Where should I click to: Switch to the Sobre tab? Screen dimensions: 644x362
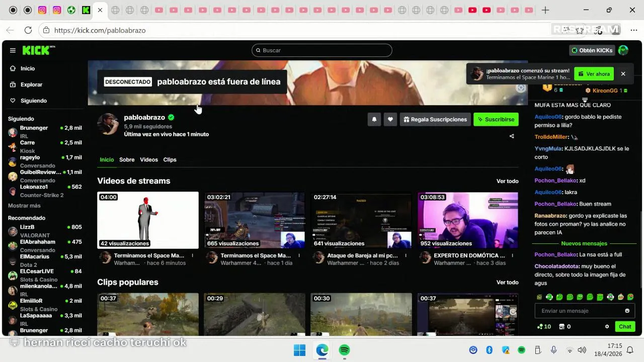tap(127, 159)
